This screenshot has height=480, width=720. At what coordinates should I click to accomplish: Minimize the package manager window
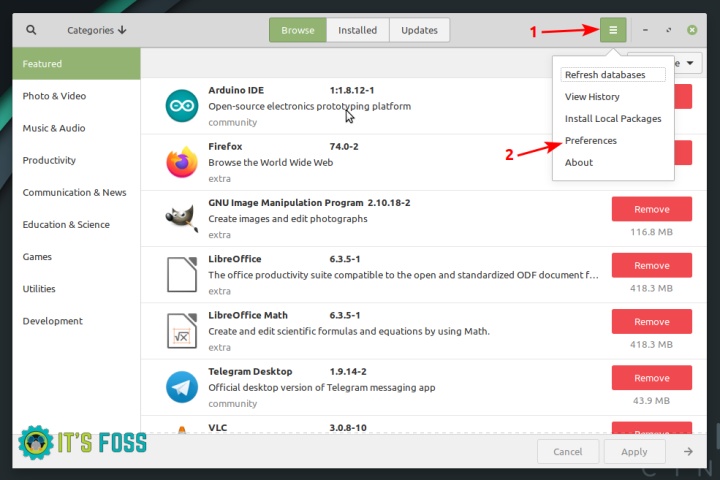tap(645, 30)
